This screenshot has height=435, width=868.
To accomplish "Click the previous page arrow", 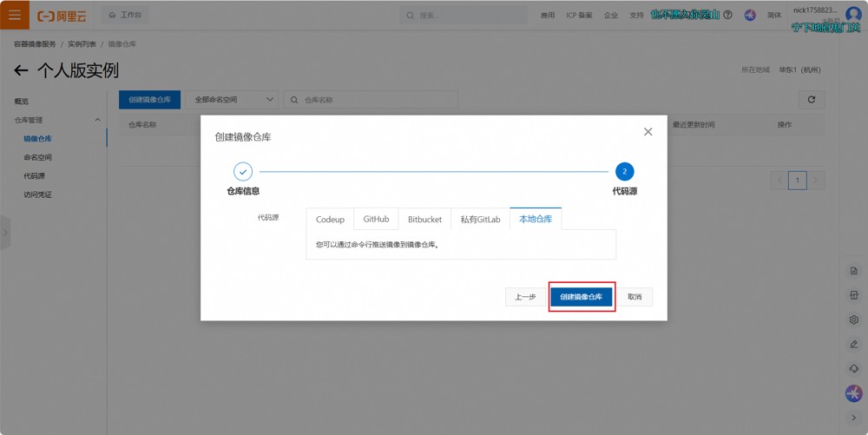I will coord(779,180).
